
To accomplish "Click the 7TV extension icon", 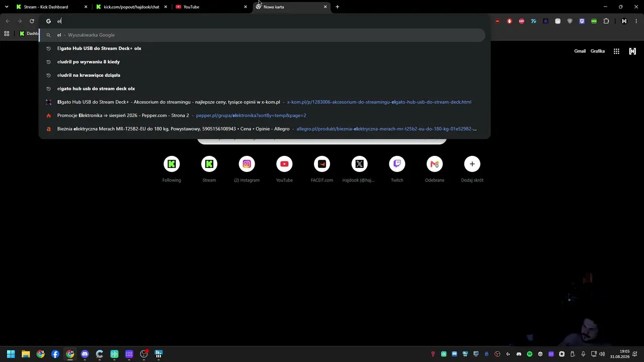I will coord(533,21).
